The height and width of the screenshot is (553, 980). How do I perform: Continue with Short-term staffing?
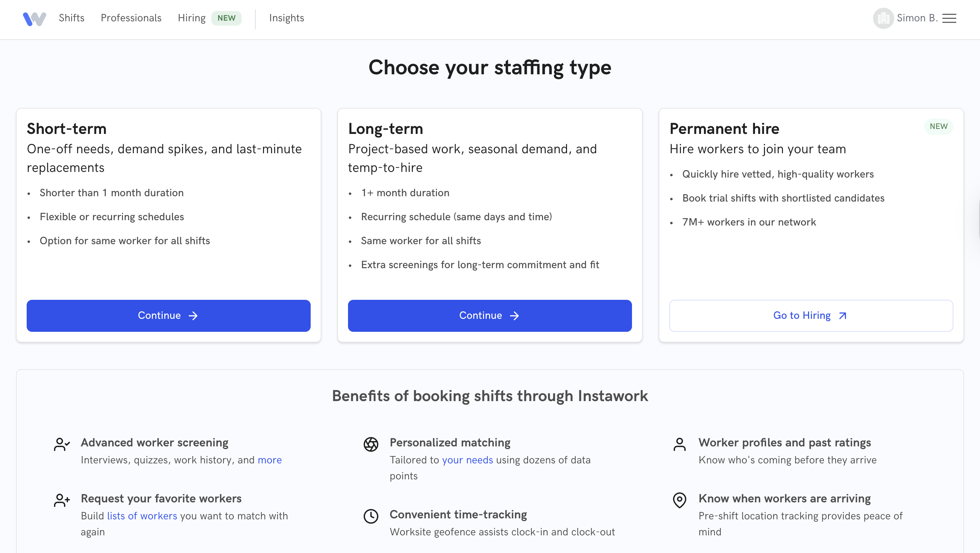(x=169, y=315)
